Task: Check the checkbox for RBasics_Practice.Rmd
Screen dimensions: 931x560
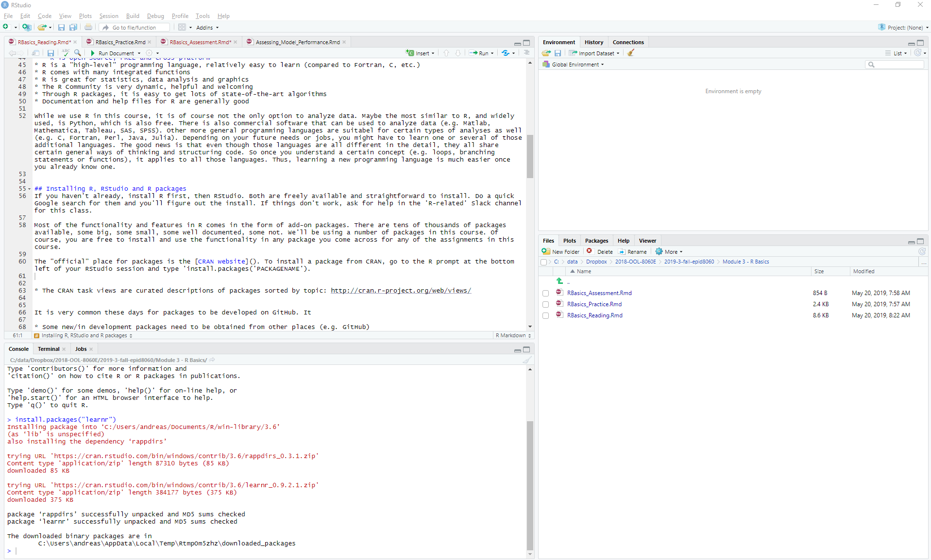Action: [x=545, y=304]
